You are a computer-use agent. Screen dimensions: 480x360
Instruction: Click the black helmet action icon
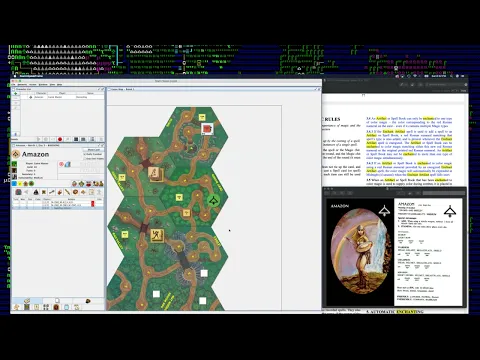36,192
